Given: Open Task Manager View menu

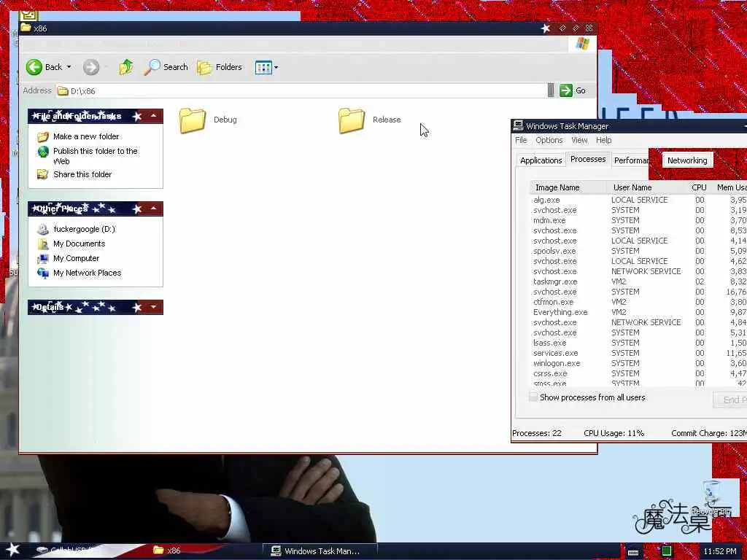Looking at the screenshot, I should point(579,140).
